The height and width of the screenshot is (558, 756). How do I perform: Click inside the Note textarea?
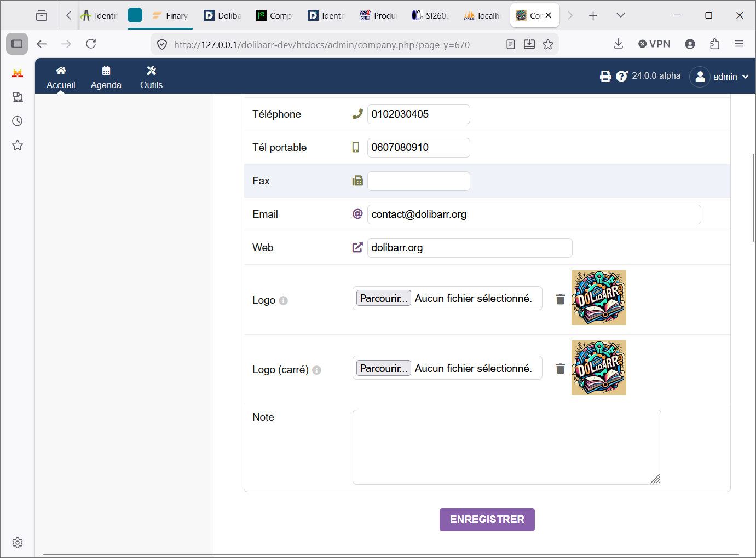coord(507,447)
